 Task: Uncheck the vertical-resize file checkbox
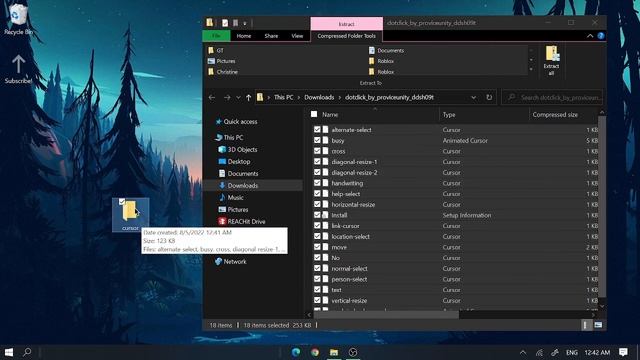317,300
